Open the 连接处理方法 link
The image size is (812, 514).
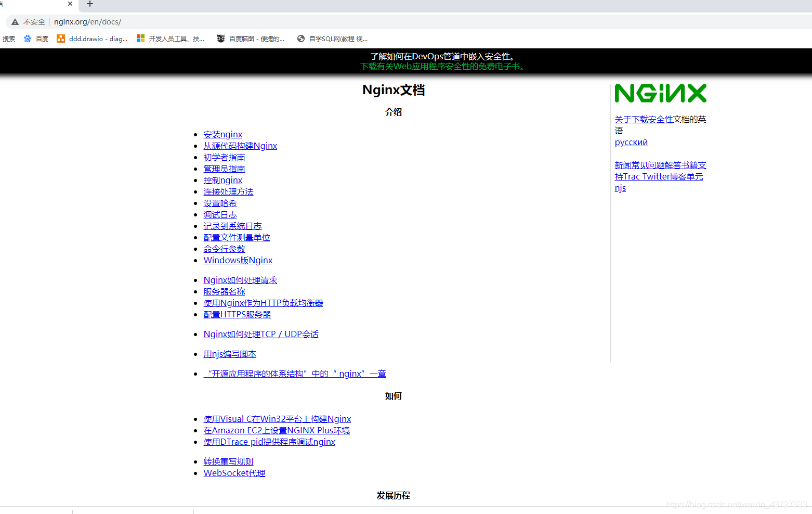228,191
